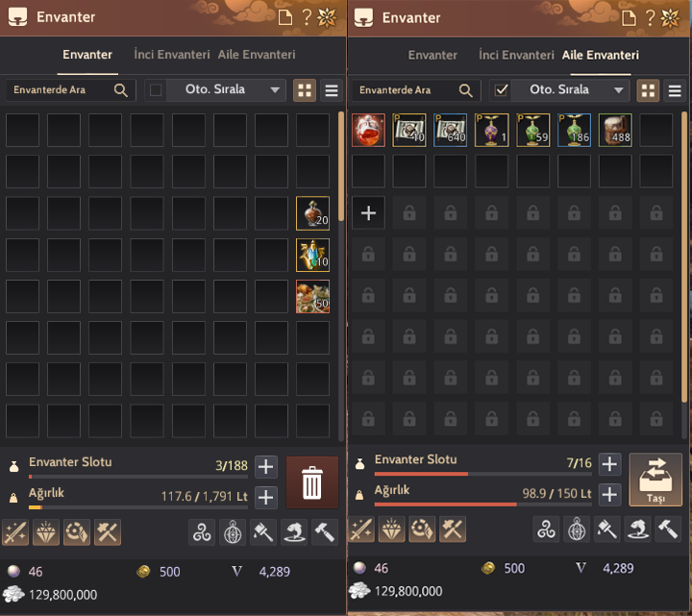This screenshot has width=692, height=616.
Task: Open İnci Envanteri tab in left panel
Action: [172, 54]
